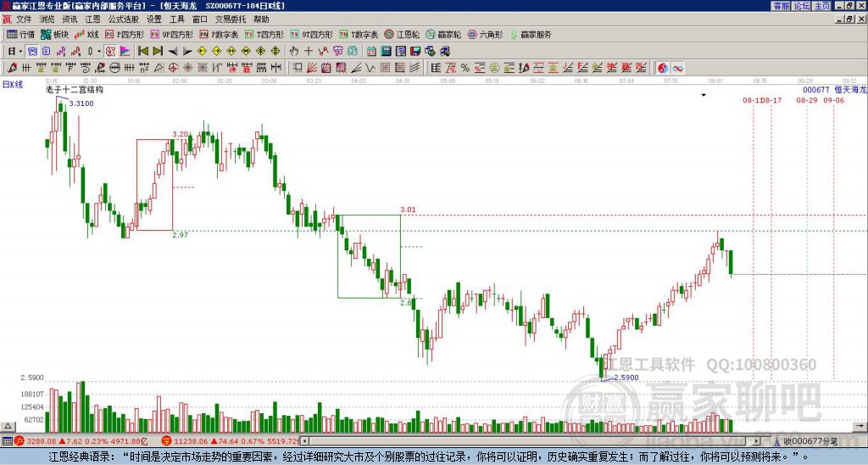Open the 设置 menu
This screenshot has height=465, width=868.
(154, 20)
